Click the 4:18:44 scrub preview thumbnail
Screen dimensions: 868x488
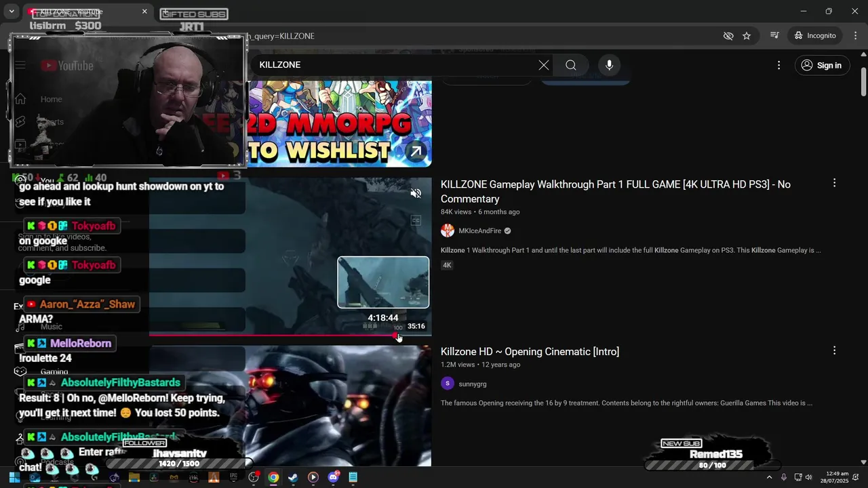(x=383, y=283)
